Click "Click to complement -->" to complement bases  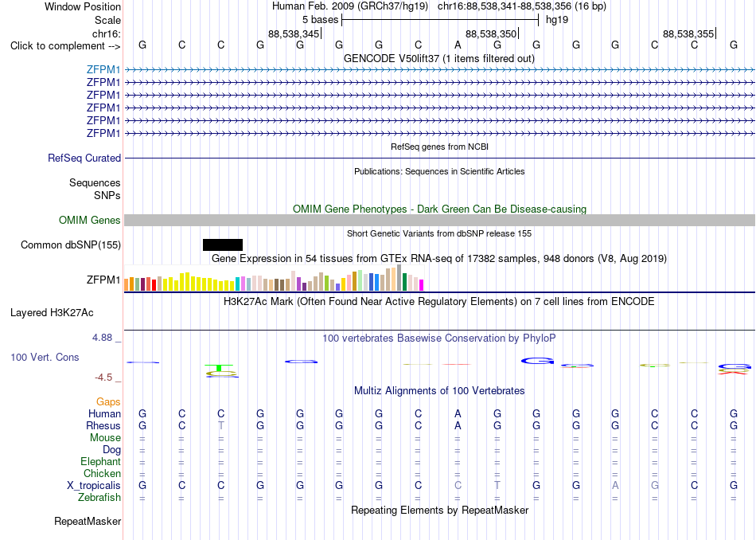65,46
